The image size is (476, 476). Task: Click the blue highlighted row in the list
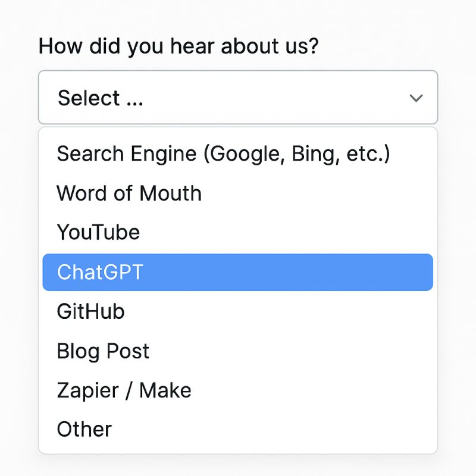237,272
